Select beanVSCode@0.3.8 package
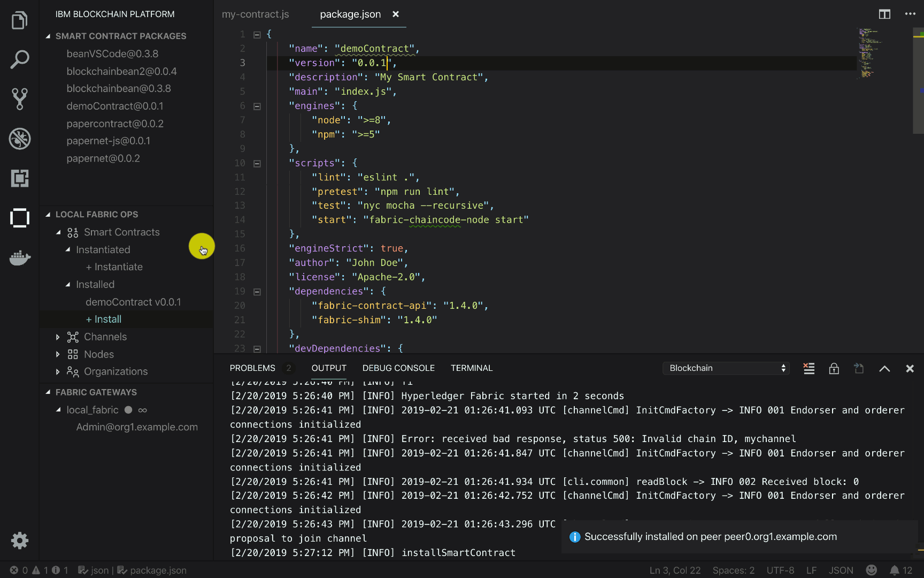Screen dimensions: 924x578 (112, 54)
